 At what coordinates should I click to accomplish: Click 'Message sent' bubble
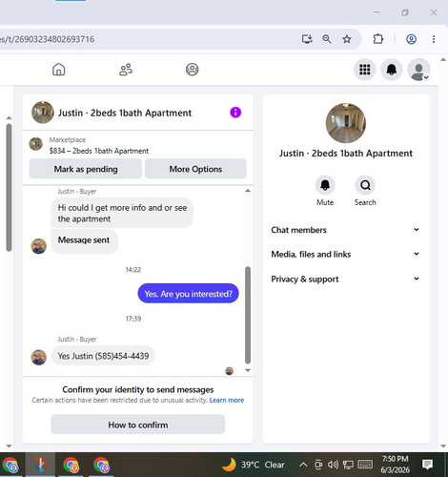84,240
